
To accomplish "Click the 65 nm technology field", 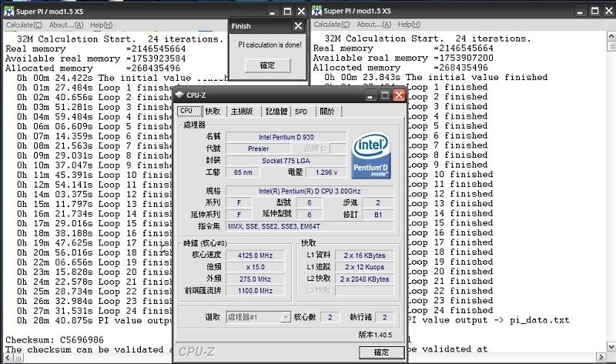I will pyautogui.click(x=243, y=172).
